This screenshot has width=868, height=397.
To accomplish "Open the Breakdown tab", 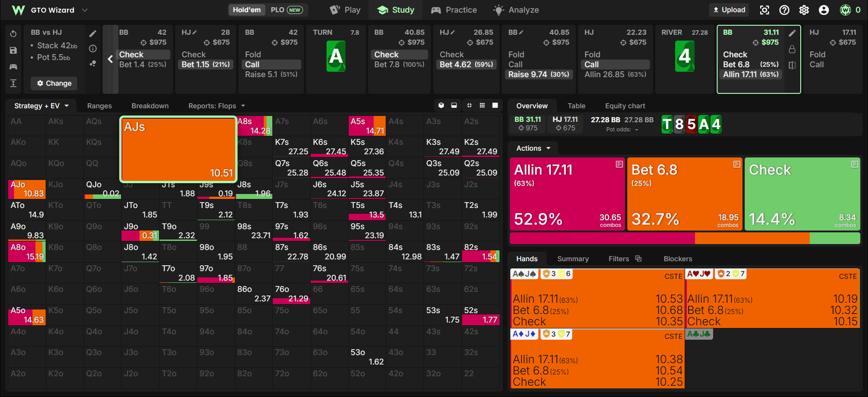I will 150,106.
